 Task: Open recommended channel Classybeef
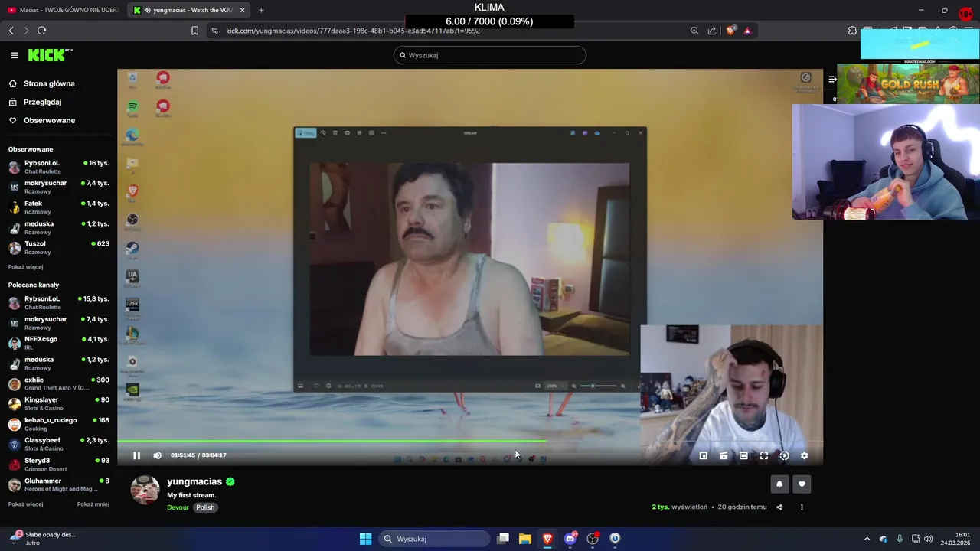pyautogui.click(x=58, y=444)
